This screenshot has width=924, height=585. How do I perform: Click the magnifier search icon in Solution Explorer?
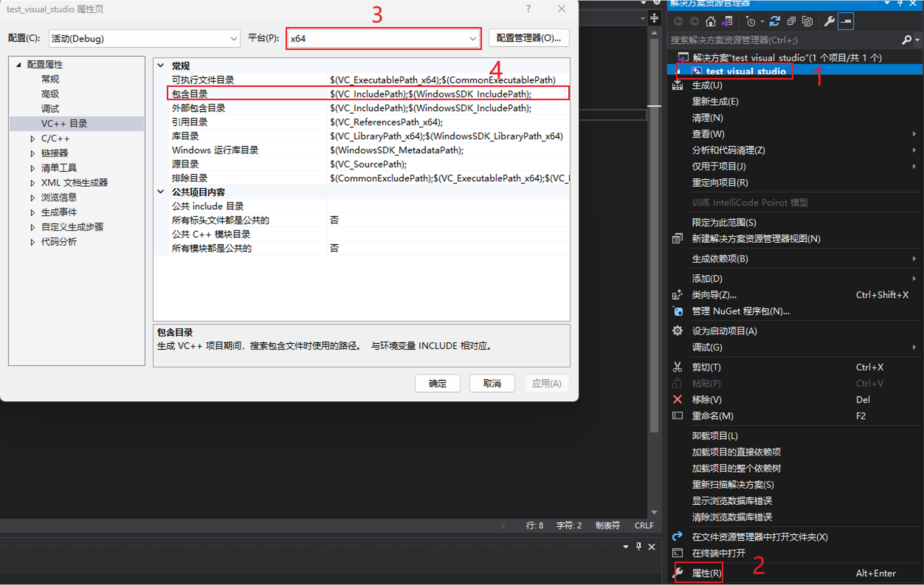point(906,40)
